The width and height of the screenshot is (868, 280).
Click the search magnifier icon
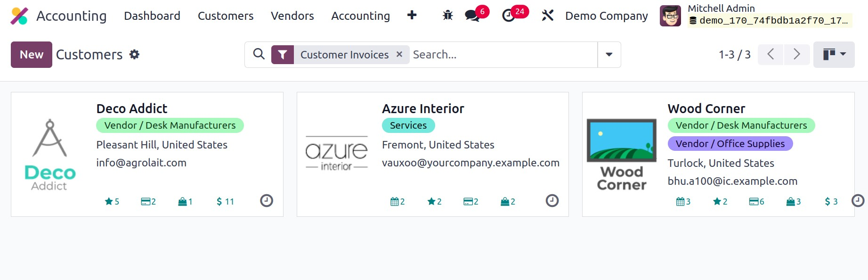[259, 54]
